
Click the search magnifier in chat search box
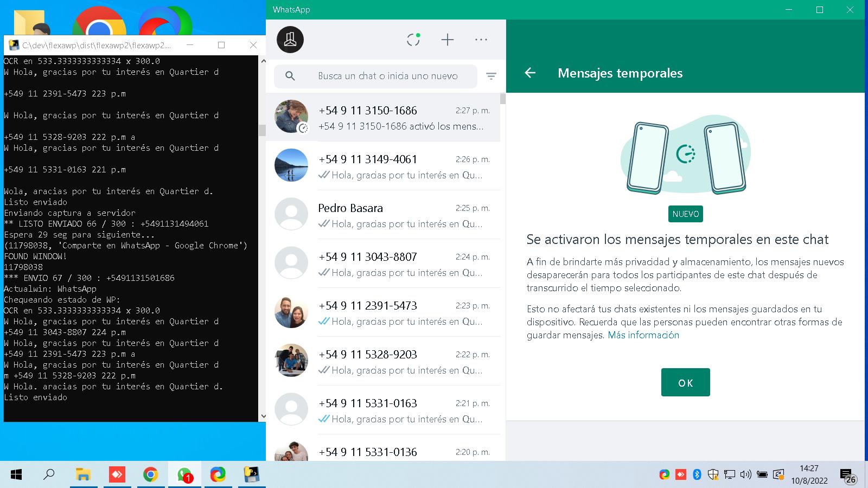(290, 76)
